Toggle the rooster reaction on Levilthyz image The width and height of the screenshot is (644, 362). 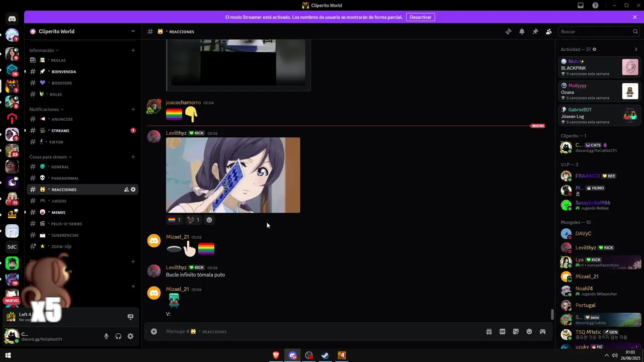[x=194, y=220]
